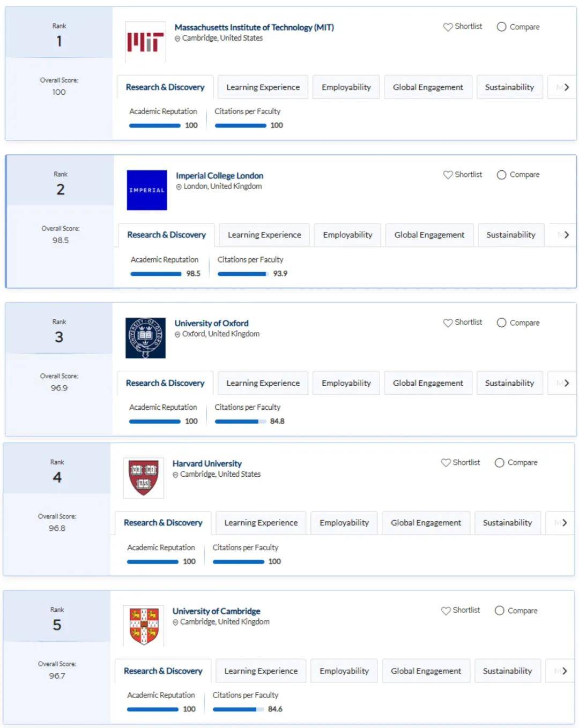Click the MIT logo
Viewport: 579px width, 728px height.
pyautogui.click(x=145, y=42)
